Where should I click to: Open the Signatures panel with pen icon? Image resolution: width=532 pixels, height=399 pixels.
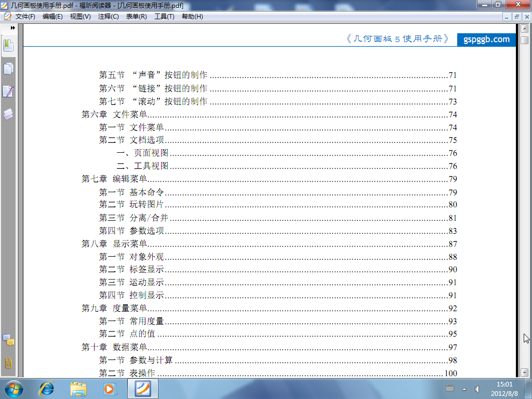tap(8, 91)
